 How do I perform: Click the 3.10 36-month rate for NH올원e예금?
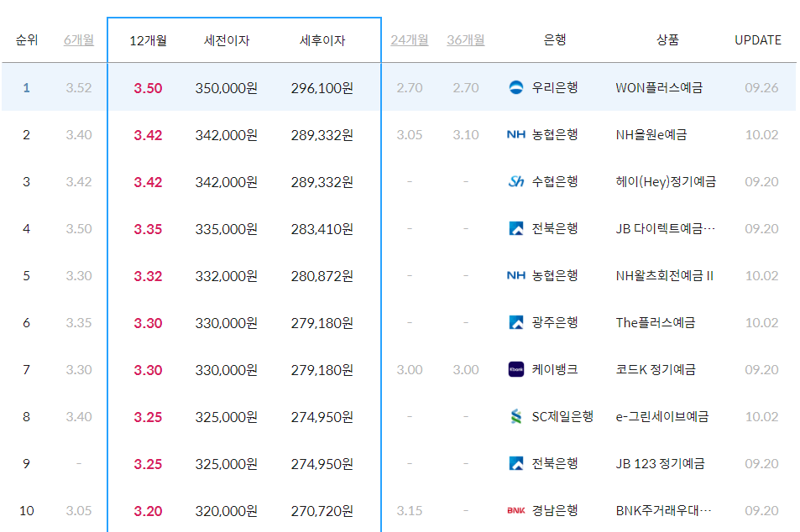point(465,134)
